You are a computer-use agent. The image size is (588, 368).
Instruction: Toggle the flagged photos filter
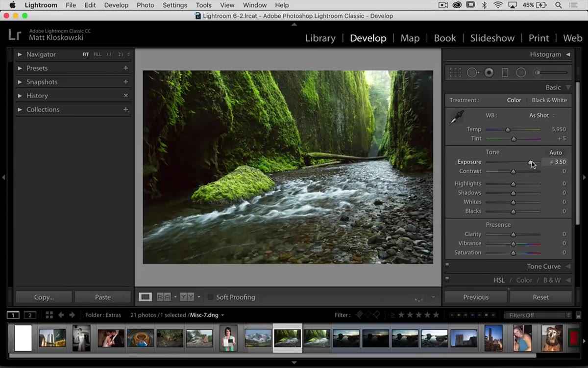pos(360,315)
